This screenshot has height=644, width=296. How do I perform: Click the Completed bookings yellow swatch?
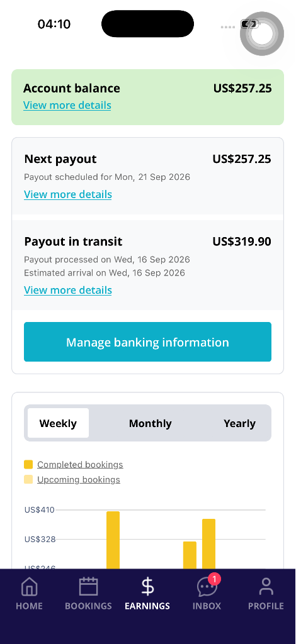[28, 465]
